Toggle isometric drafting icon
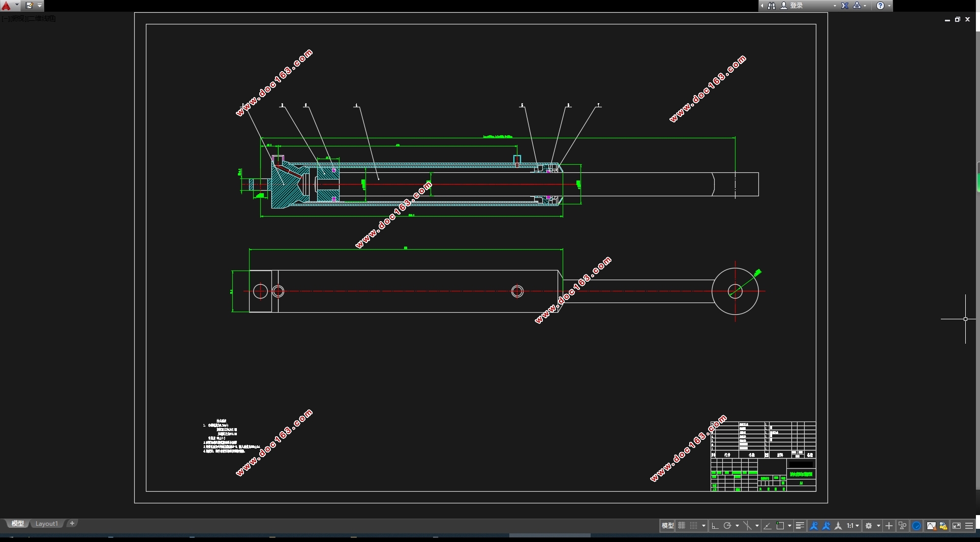 [747, 526]
